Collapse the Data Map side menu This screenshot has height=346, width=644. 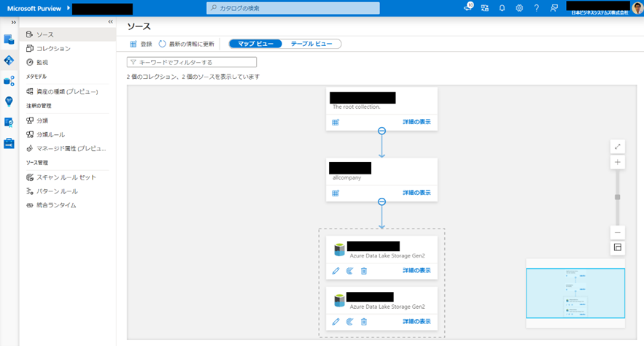tap(110, 22)
